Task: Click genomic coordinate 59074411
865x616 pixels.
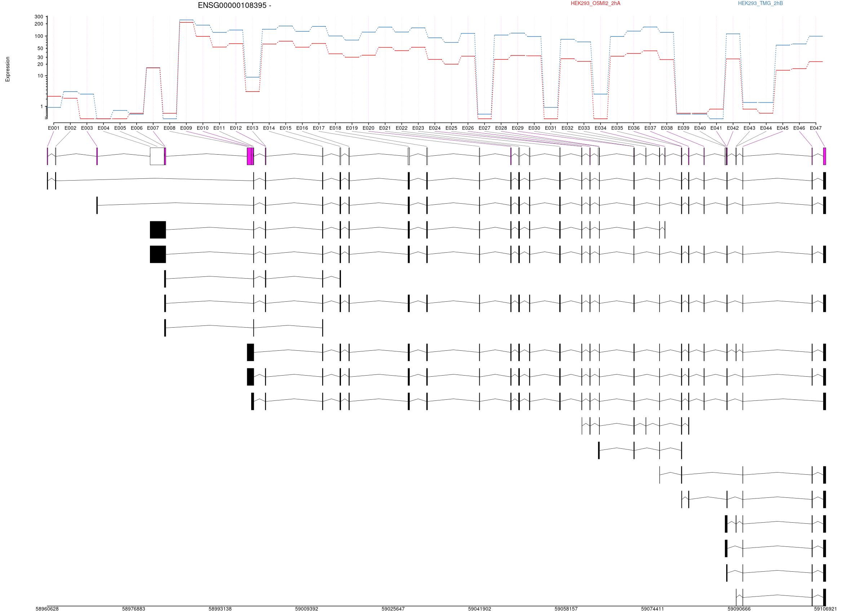Action: 652,609
